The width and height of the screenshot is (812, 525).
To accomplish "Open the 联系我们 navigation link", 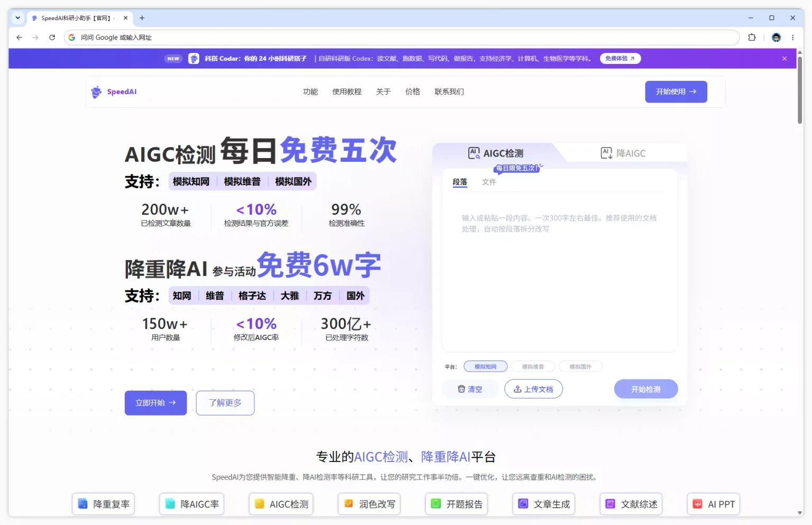I will coord(449,91).
